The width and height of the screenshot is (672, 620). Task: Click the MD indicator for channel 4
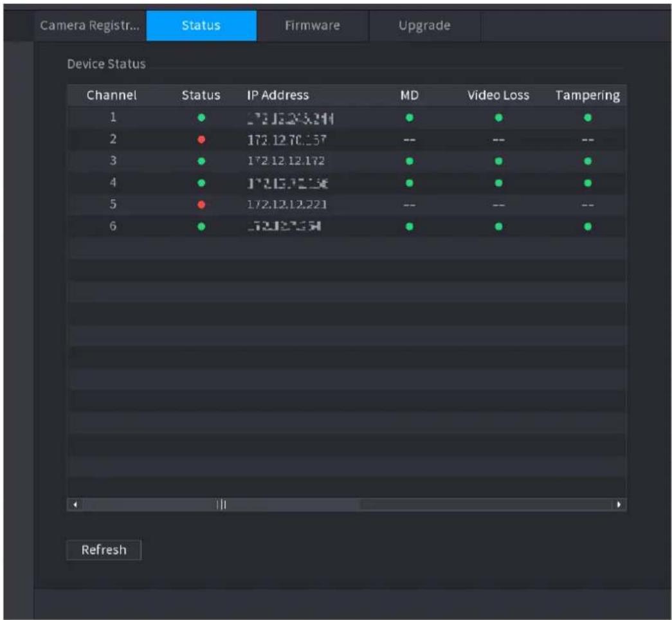(x=410, y=183)
